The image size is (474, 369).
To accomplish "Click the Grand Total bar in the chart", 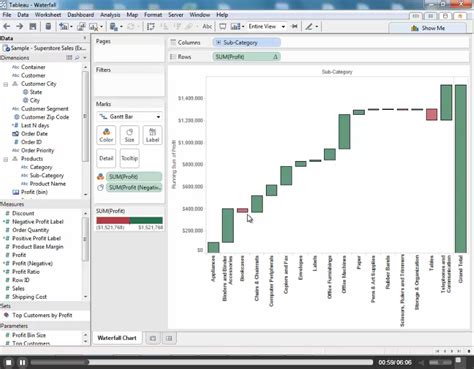I will point(461,169).
